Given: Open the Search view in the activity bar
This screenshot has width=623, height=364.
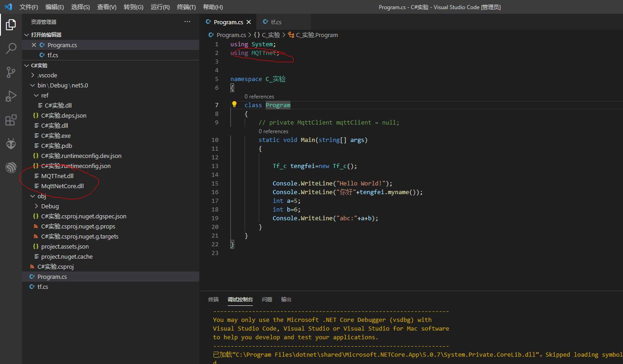Looking at the screenshot, I should click(11, 49).
